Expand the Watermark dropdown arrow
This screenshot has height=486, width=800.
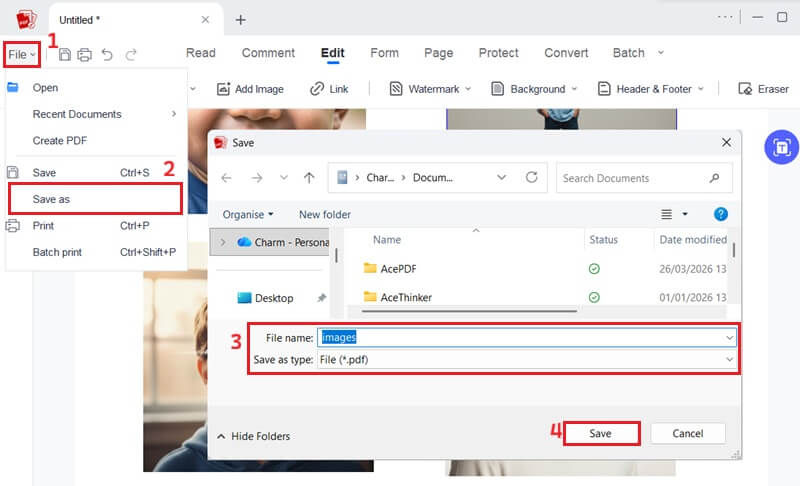point(468,89)
